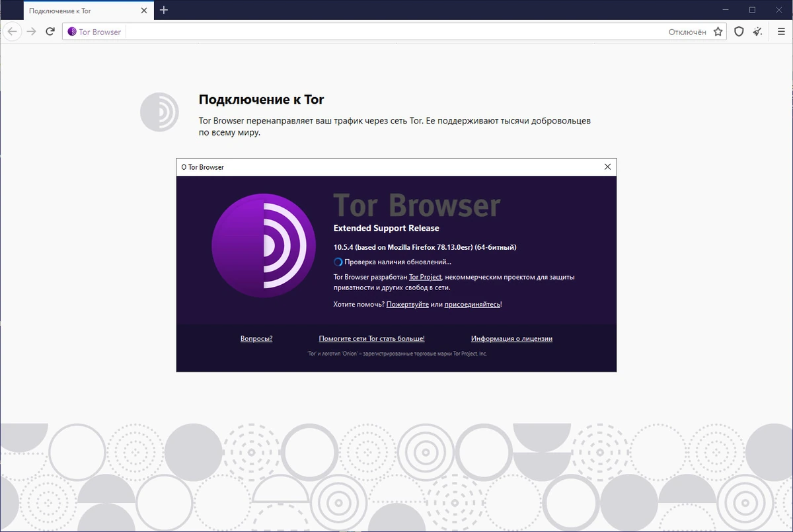Reload the current page
The height and width of the screenshot is (532, 793).
pyautogui.click(x=50, y=32)
